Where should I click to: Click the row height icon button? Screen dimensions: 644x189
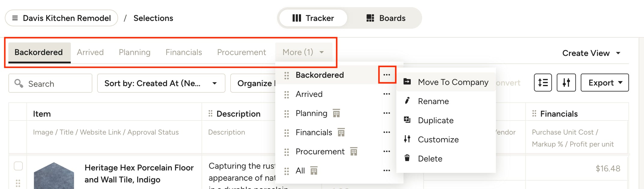[543, 83]
